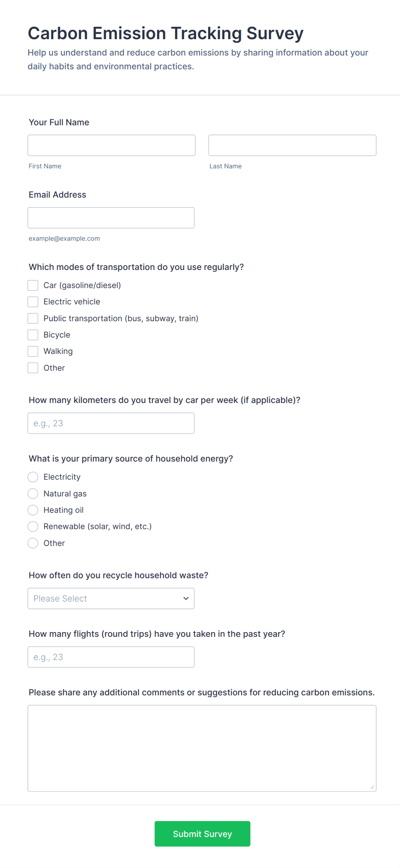Select the Heating oil radio option

point(33,510)
